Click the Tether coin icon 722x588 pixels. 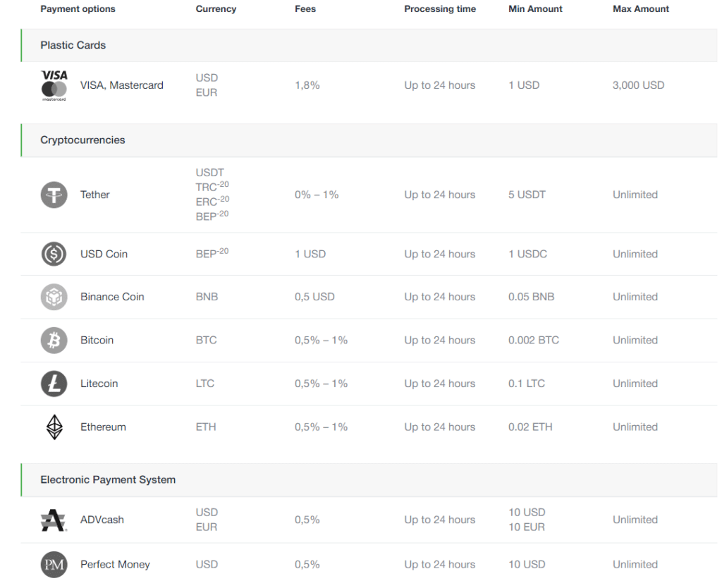[54, 195]
